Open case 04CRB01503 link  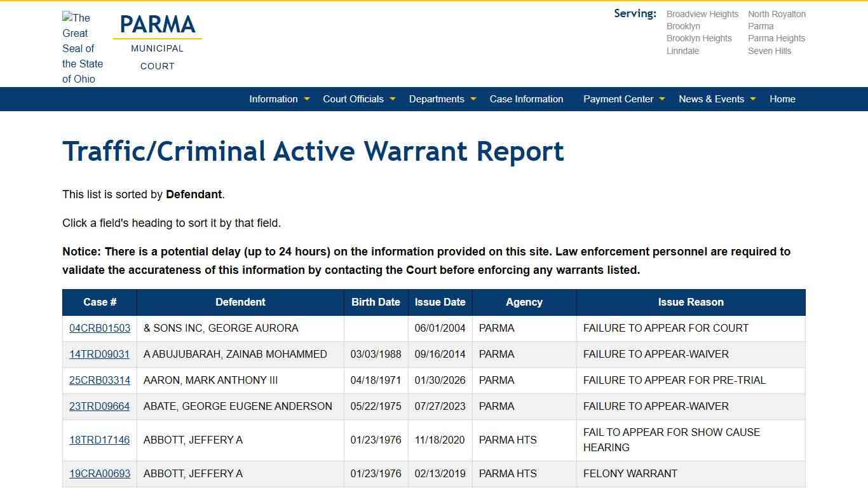click(x=100, y=329)
